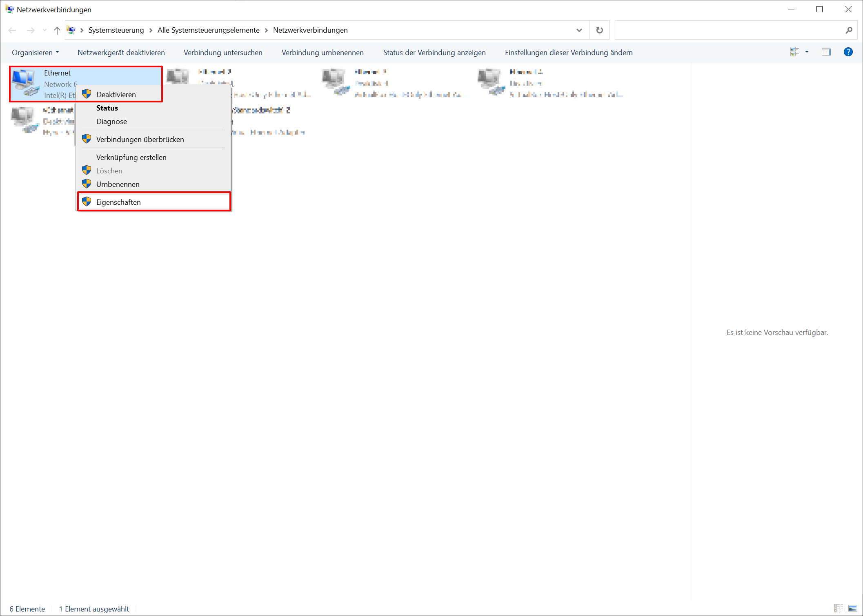Expand recent locations dropdown arrow
Viewport: 863px width, 616px height.
coord(44,30)
